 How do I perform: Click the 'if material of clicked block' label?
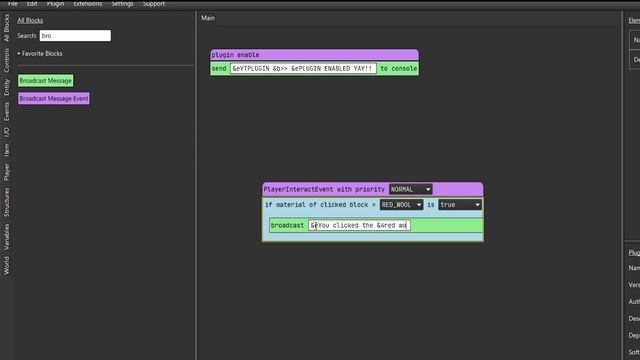(x=317, y=204)
